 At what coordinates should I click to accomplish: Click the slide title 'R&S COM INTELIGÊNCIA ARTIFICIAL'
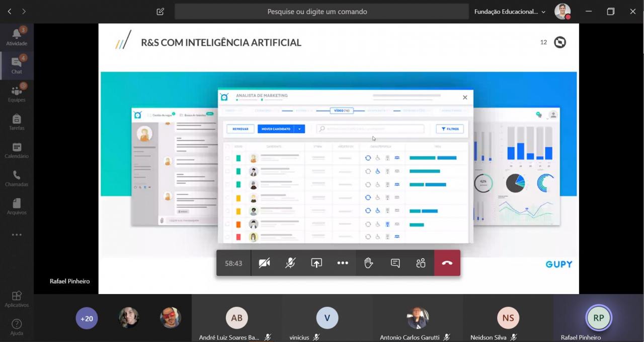[221, 43]
